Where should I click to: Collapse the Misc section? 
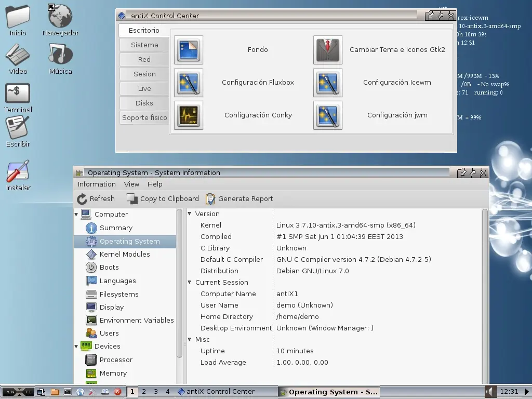tap(189, 339)
